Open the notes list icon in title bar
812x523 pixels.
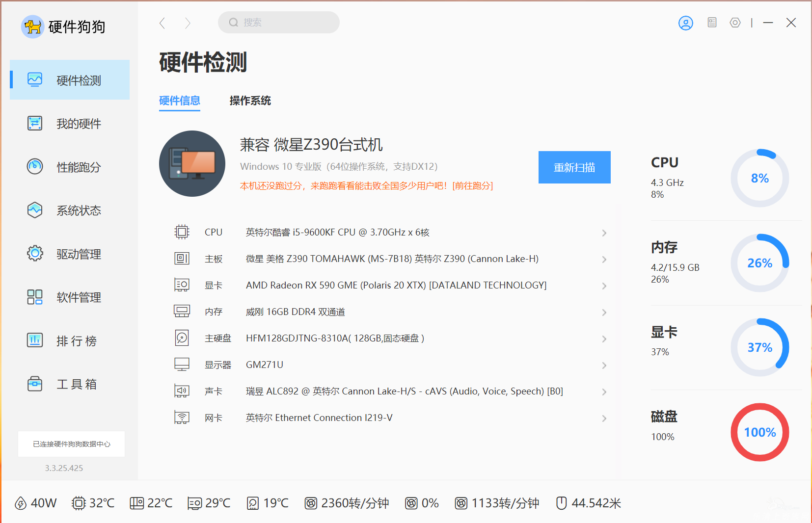[x=712, y=23]
